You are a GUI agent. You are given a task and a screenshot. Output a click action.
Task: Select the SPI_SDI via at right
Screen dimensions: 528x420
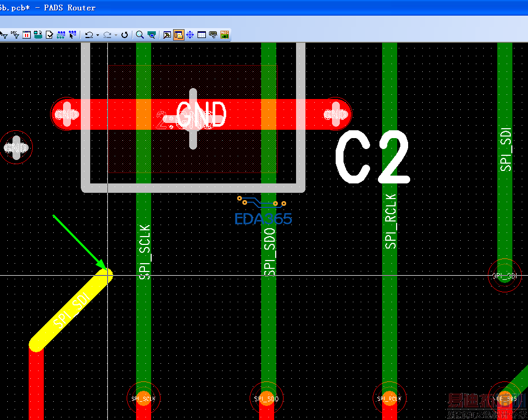[x=505, y=276]
